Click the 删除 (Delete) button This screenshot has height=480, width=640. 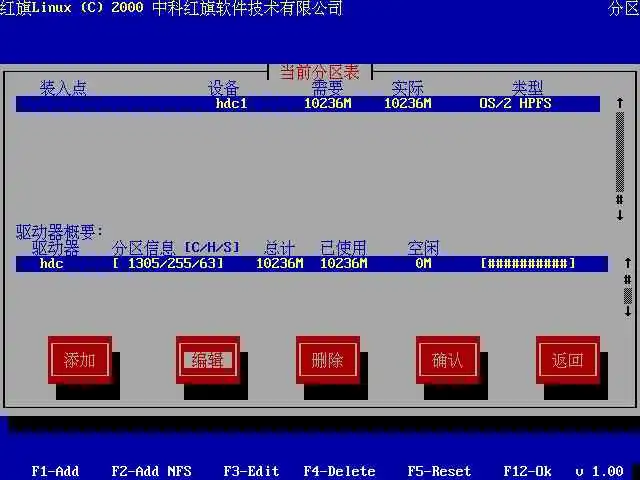coord(328,360)
